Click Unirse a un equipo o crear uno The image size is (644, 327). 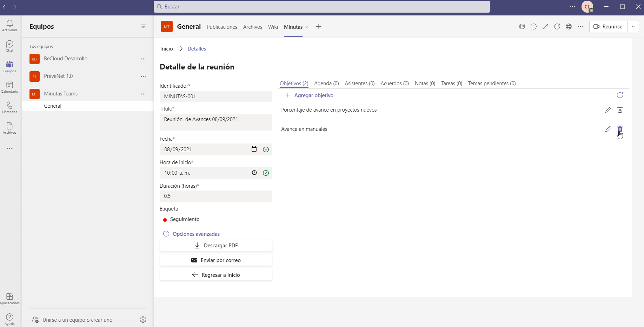(x=72, y=320)
